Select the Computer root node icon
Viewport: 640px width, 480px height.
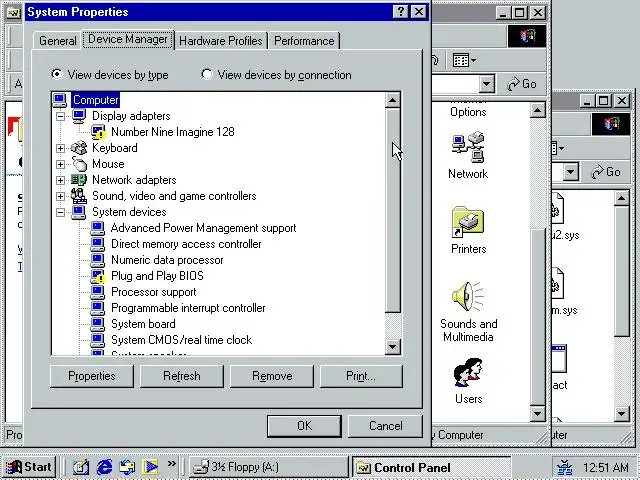point(60,100)
